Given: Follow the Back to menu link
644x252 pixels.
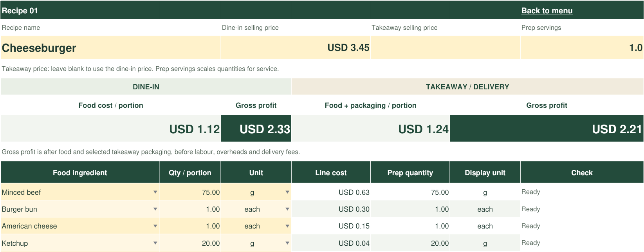Looking at the screenshot, I should (x=547, y=11).
